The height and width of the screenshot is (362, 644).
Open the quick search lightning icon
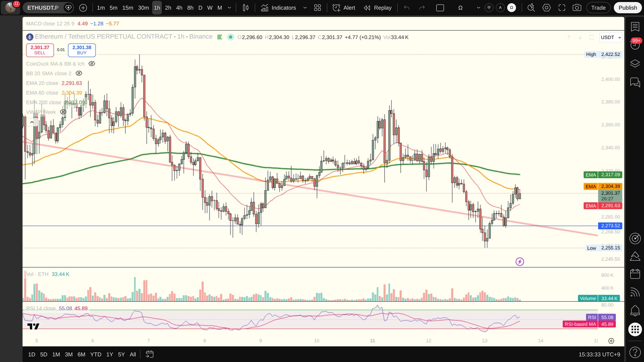pyautogui.click(x=531, y=8)
